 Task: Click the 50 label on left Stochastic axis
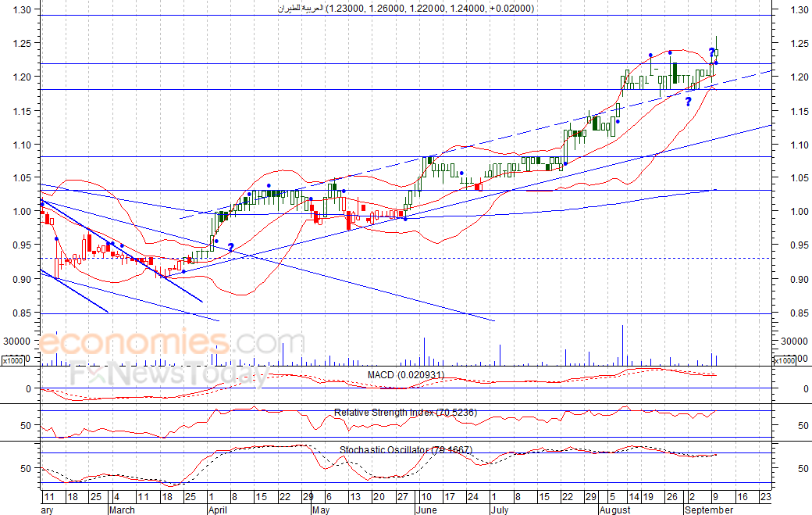tap(26, 468)
